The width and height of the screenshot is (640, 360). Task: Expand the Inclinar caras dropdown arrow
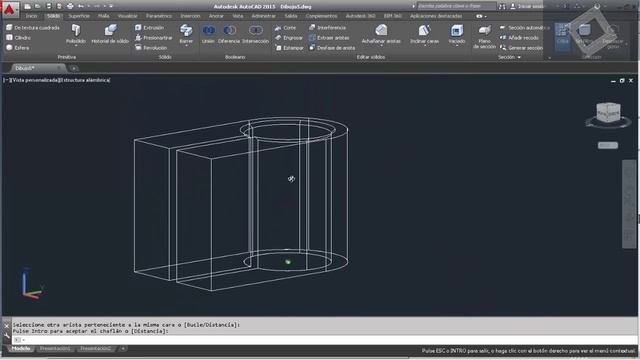pyautogui.click(x=424, y=46)
